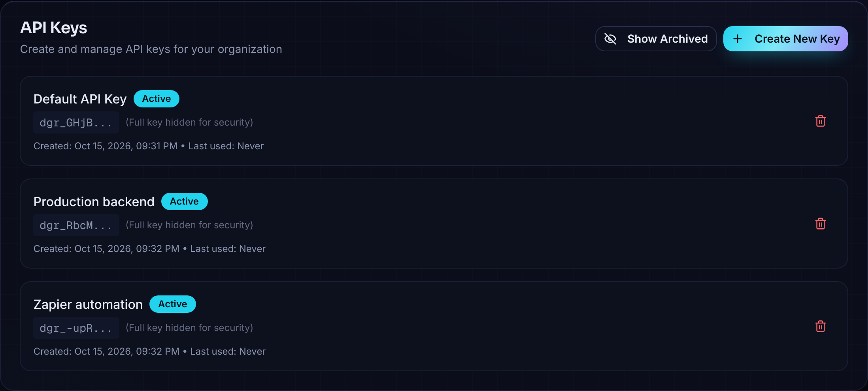
Task: Select the dgr_RbcM... key snippet
Action: (76, 225)
